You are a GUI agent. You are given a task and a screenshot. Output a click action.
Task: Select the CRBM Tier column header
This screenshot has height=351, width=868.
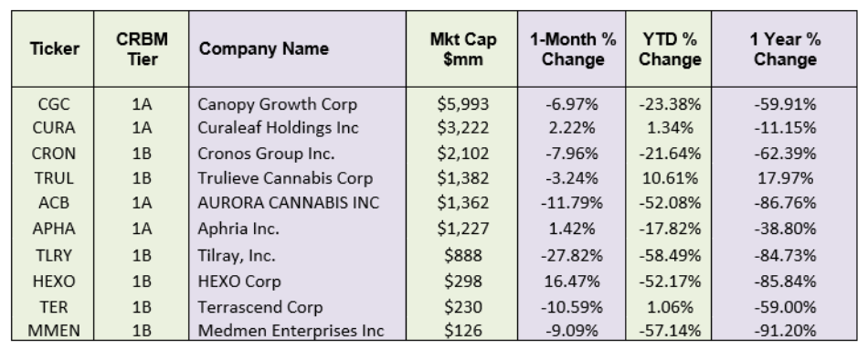142,48
